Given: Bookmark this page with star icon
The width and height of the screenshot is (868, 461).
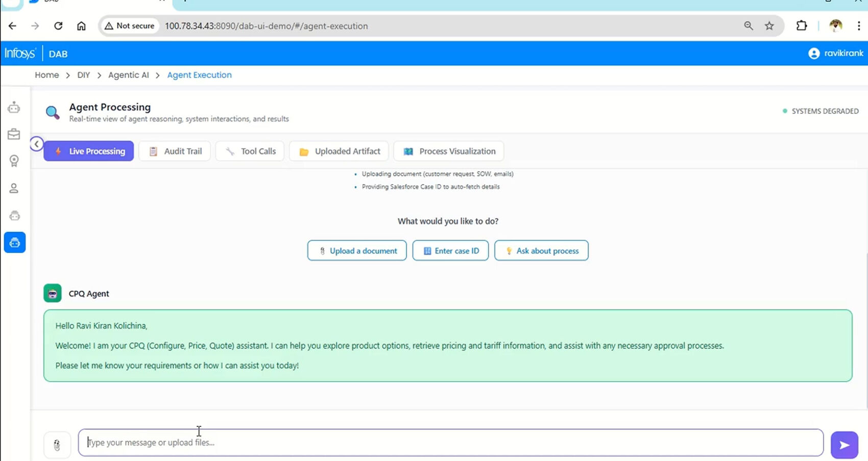Looking at the screenshot, I should 769,26.
